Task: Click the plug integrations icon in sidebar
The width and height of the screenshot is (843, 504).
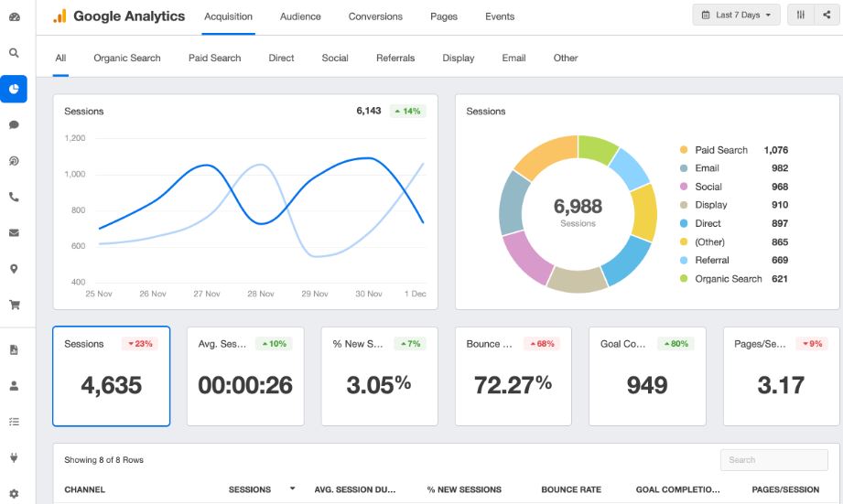Action: point(15,457)
